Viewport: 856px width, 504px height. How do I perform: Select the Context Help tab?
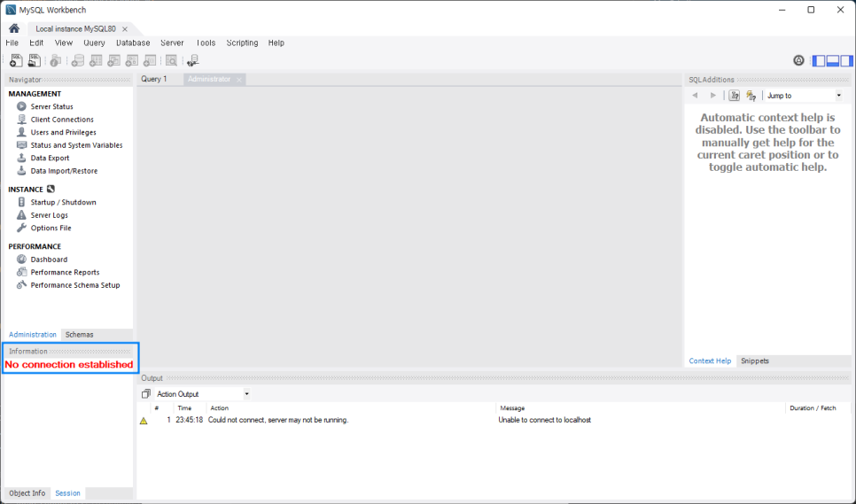tap(710, 361)
